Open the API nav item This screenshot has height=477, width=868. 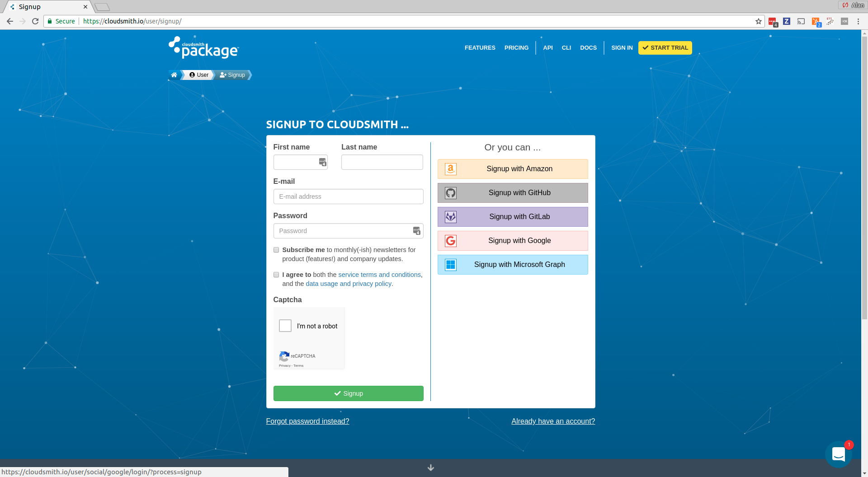[x=548, y=48]
